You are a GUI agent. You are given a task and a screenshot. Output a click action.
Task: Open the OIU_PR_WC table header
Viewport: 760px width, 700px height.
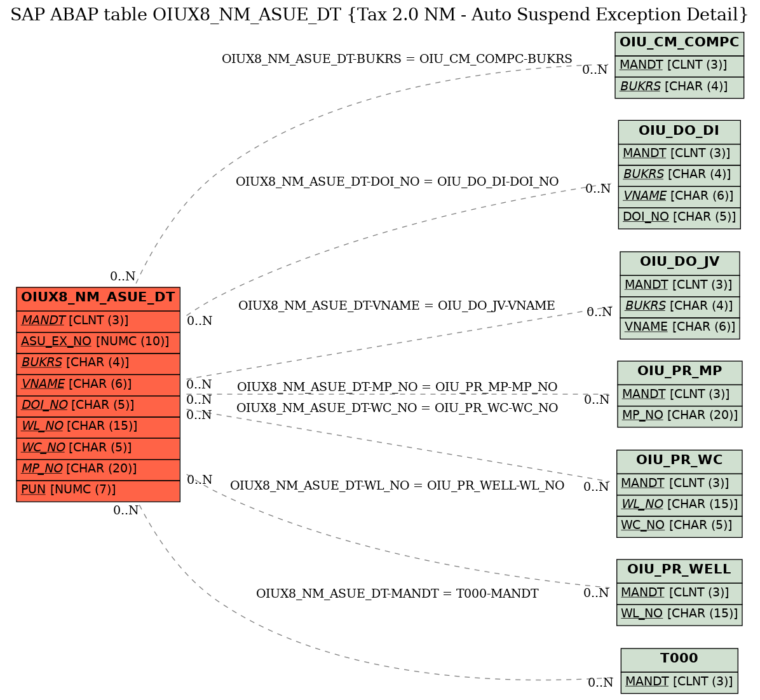point(679,462)
